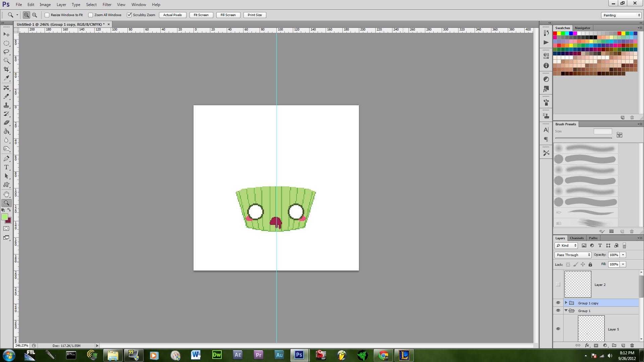Open the Paragraph panel icon
Image resolution: width=644 pixels, height=362 pixels.
[x=546, y=139]
